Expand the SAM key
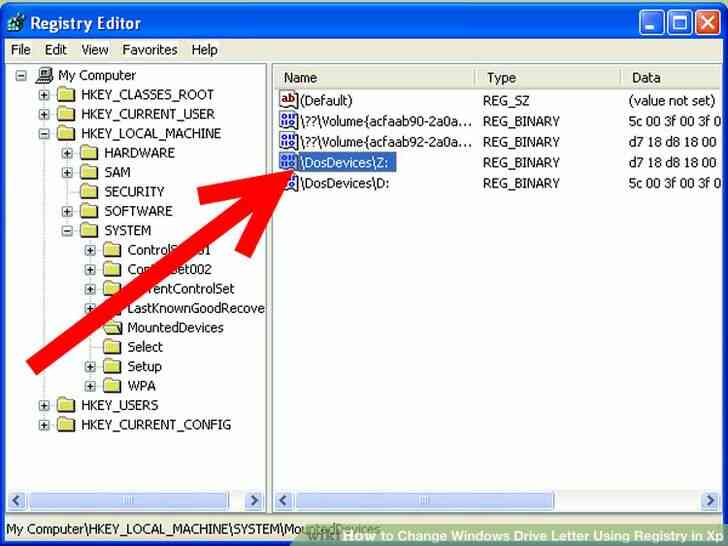This screenshot has width=728, height=546. 67,173
